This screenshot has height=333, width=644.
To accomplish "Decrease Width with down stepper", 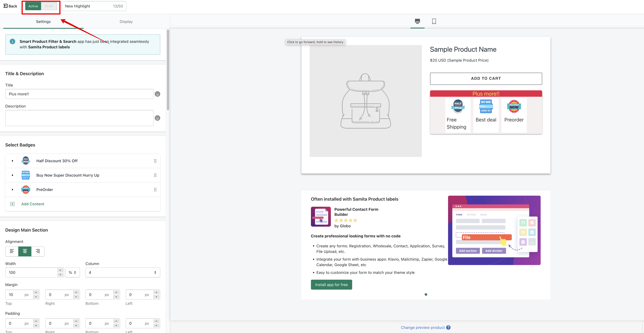I will (60, 275).
